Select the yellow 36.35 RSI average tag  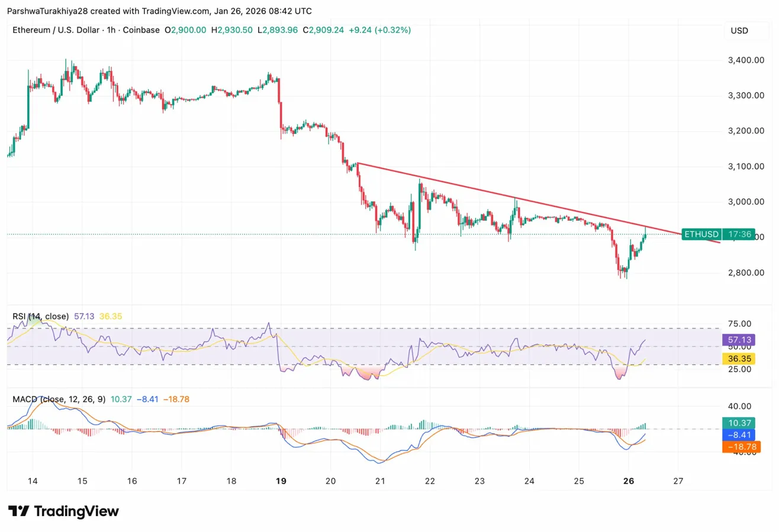click(x=738, y=359)
